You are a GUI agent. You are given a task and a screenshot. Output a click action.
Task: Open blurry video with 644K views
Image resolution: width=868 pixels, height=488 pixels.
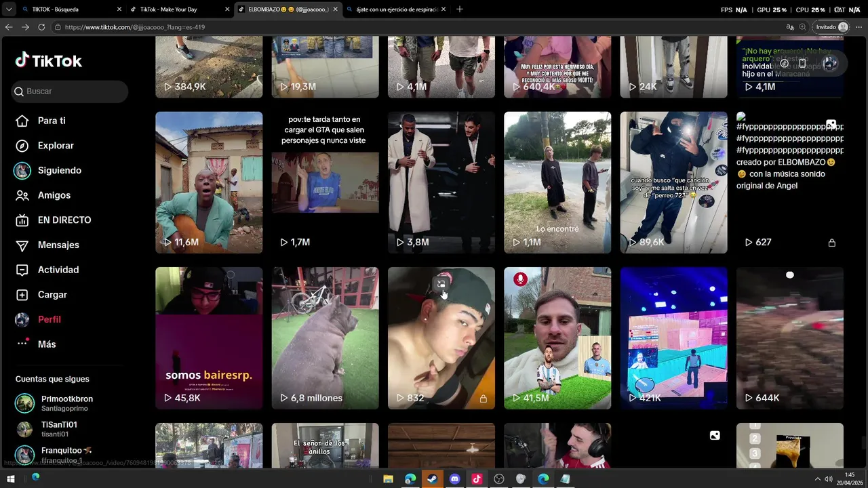point(790,338)
